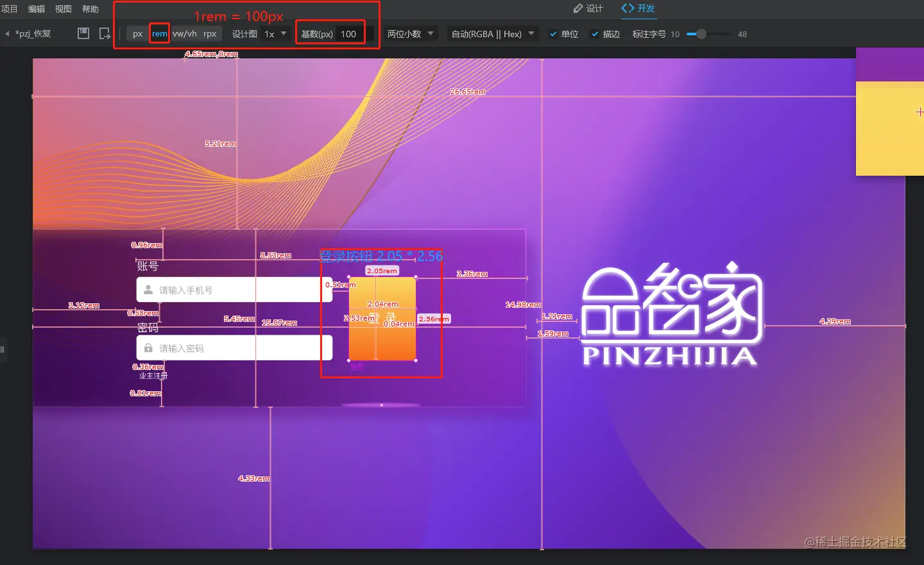Click the 4.33rem measurement label
The height and width of the screenshot is (565, 924).
253,478
